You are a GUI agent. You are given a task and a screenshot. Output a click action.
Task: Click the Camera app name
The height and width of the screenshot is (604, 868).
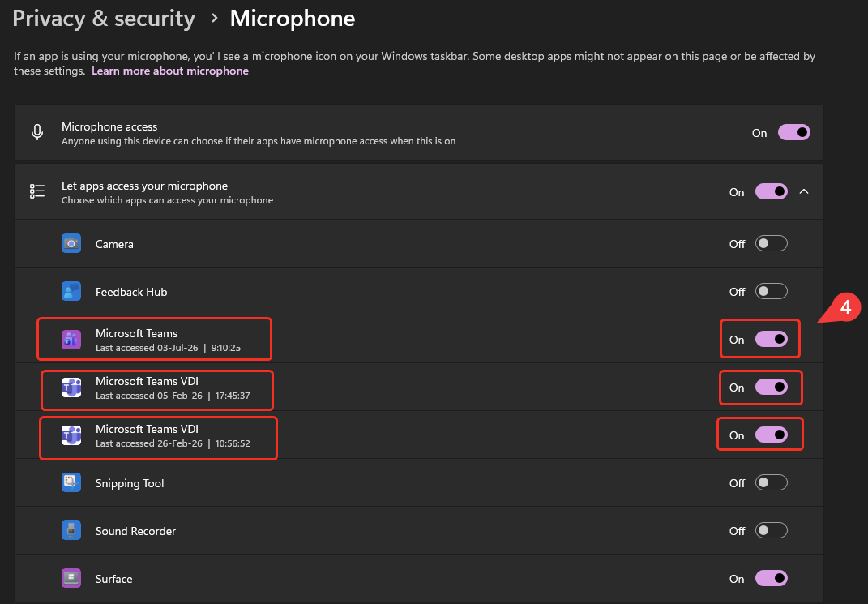(114, 244)
